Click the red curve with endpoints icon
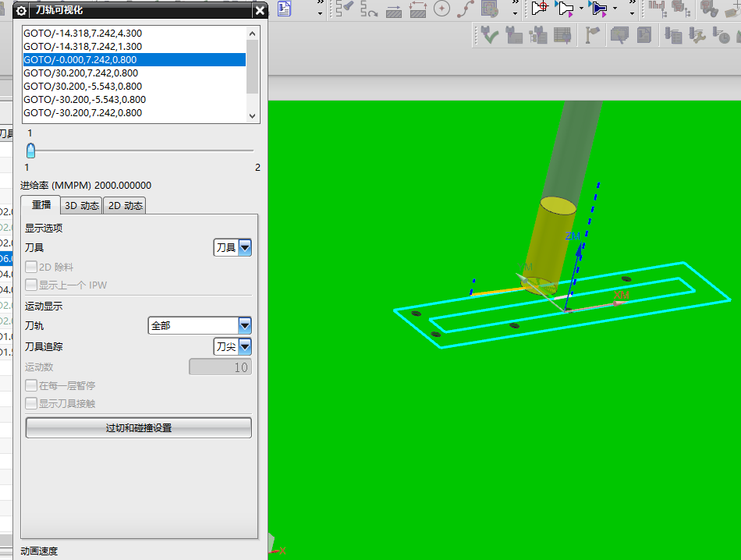The image size is (741, 560). (x=466, y=9)
